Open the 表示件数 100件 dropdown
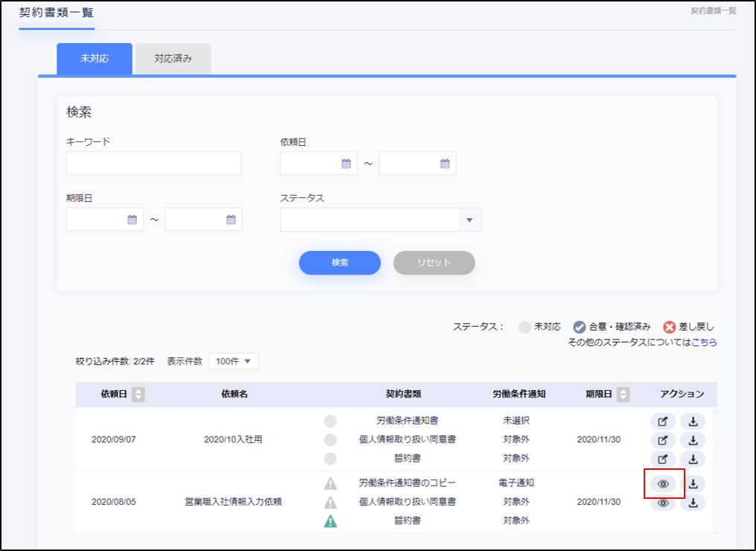This screenshot has width=756, height=551. tap(234, 361)
